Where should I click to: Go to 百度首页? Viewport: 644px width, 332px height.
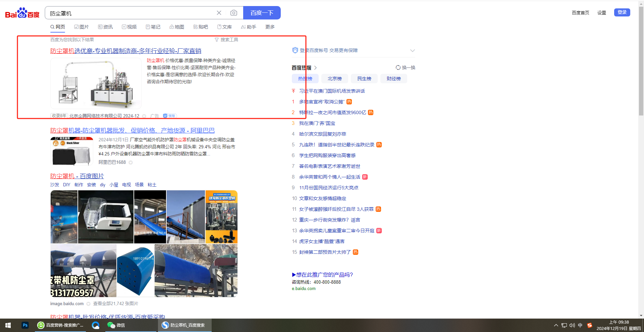[x=581, y=13]
